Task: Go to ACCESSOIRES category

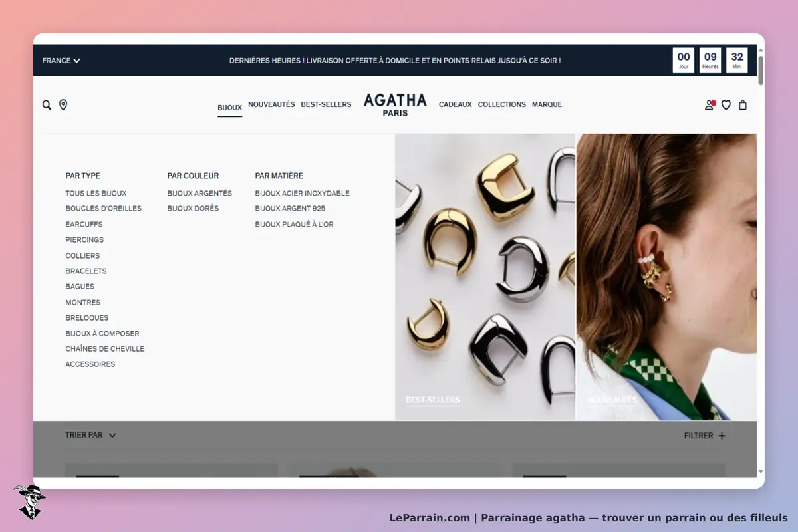Action: coord(90,364)
